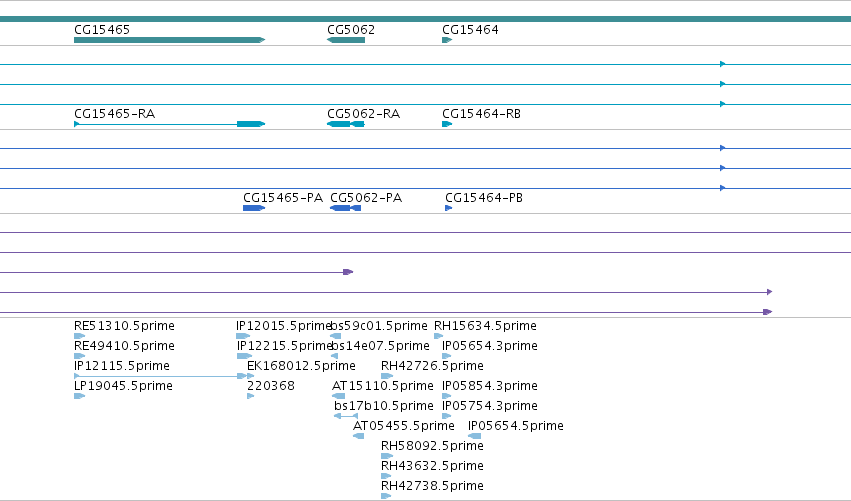
Task: Select EST bs14e07.5prime
Action: tap(380, 346)
